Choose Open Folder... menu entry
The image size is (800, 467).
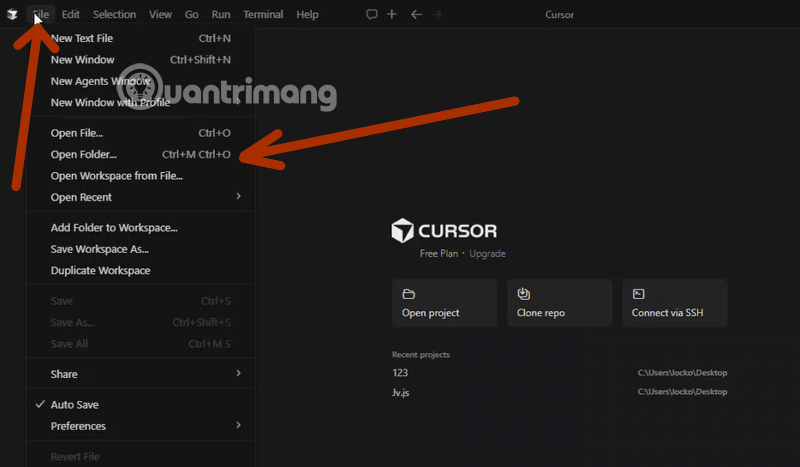coord(140,155)
